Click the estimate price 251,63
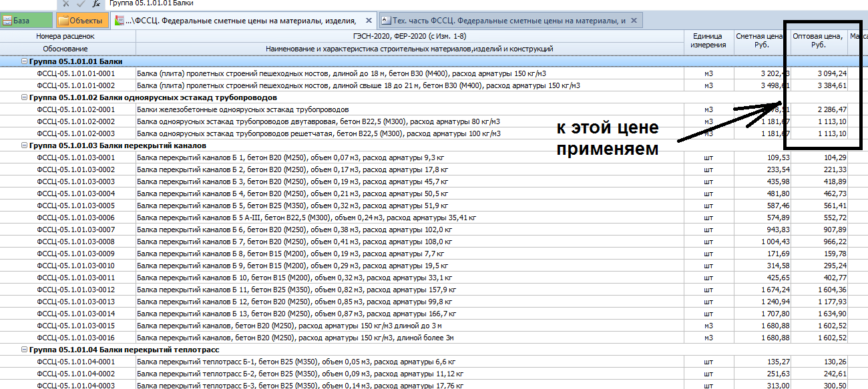The width and height of the screenshot is (868, 389). coord(779,374)
